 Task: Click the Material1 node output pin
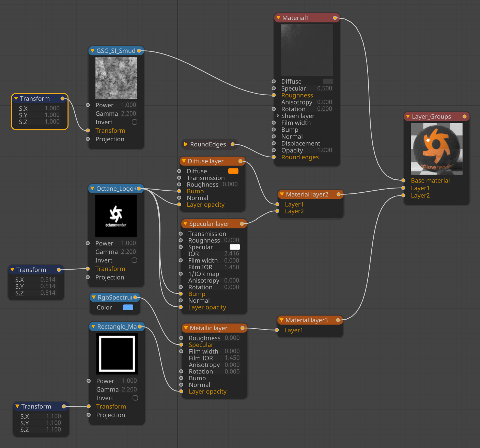tap(335, 18)
